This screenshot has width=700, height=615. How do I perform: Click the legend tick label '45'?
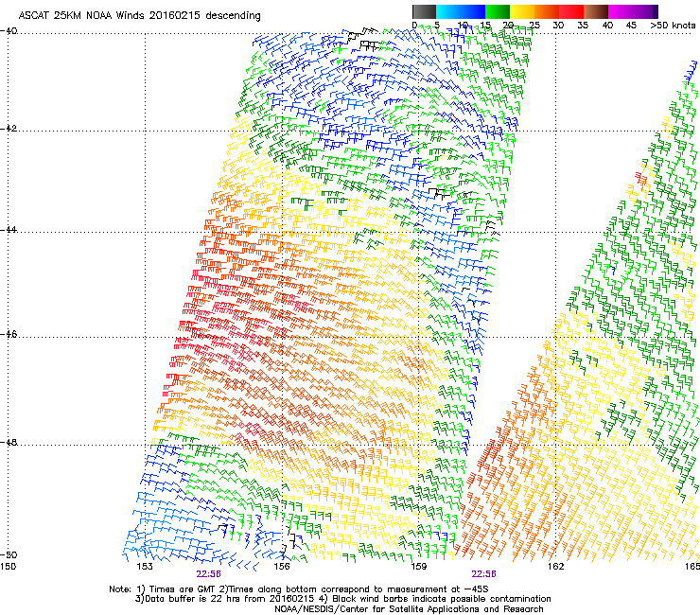point(631,25)
